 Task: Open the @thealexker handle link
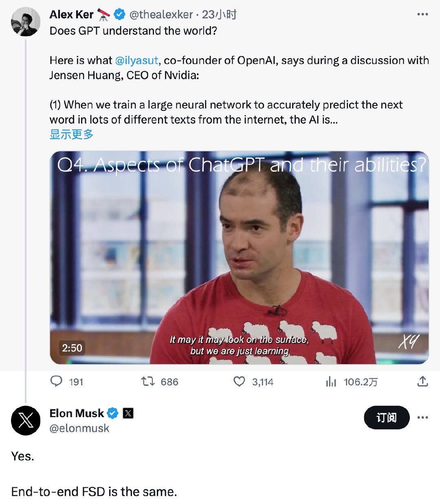point(161,15)
